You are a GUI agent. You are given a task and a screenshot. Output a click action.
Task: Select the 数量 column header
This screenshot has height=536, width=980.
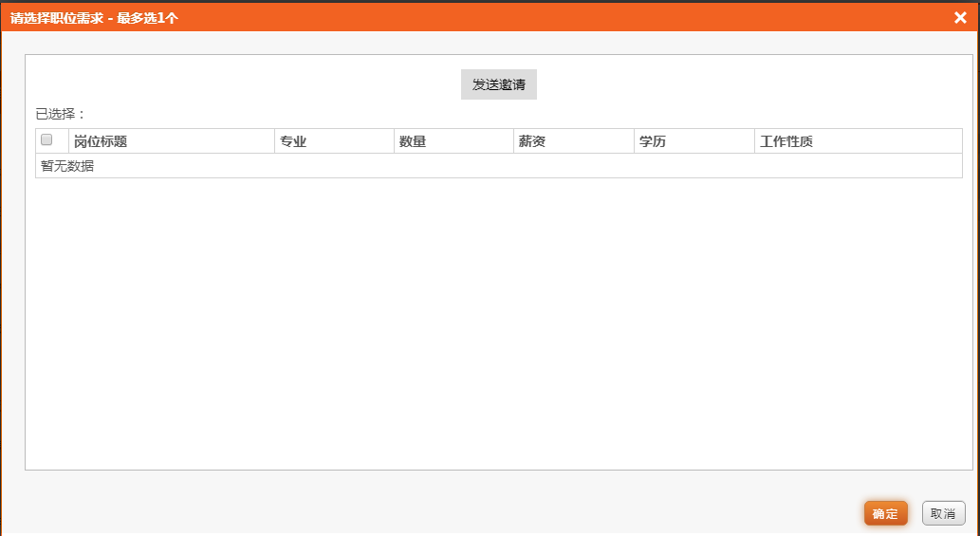click(413, 141)
